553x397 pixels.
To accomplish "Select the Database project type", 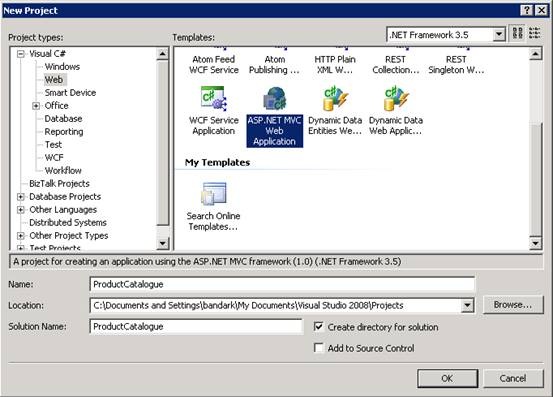I will click(63, 118).
